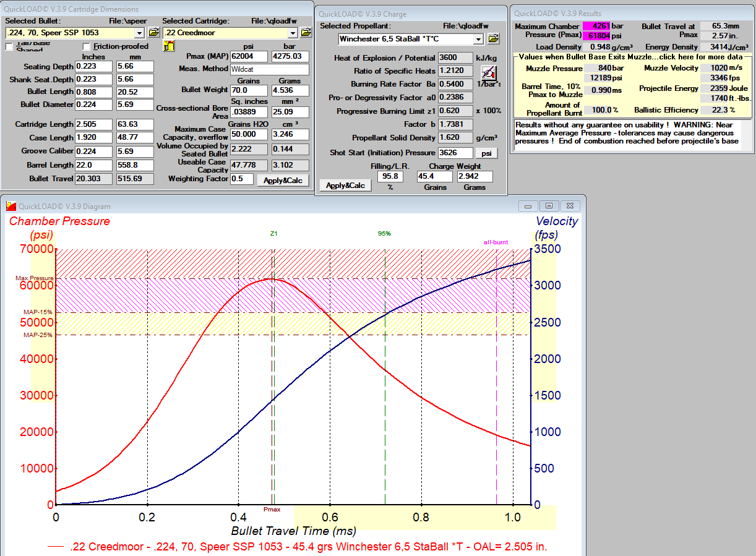The height and width of the screenshot is (556, 756).
Task: Open the Selected Propellant dropdown list
Action: pyautogui.click(x=478, y=40)
